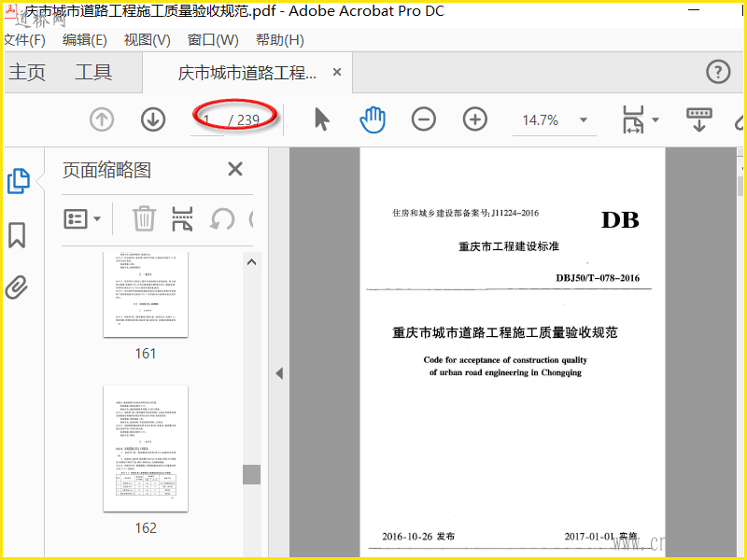Viewport: 747px width, 560px height.
Task: Open the 文件(F) menu
Action: click(x=24, y=40)
